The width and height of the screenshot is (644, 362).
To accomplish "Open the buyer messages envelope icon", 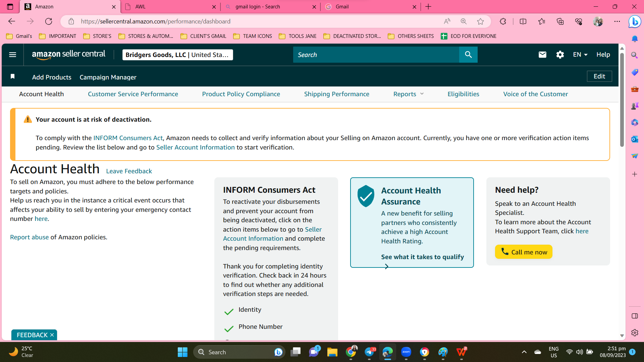I will coord(542,55).
